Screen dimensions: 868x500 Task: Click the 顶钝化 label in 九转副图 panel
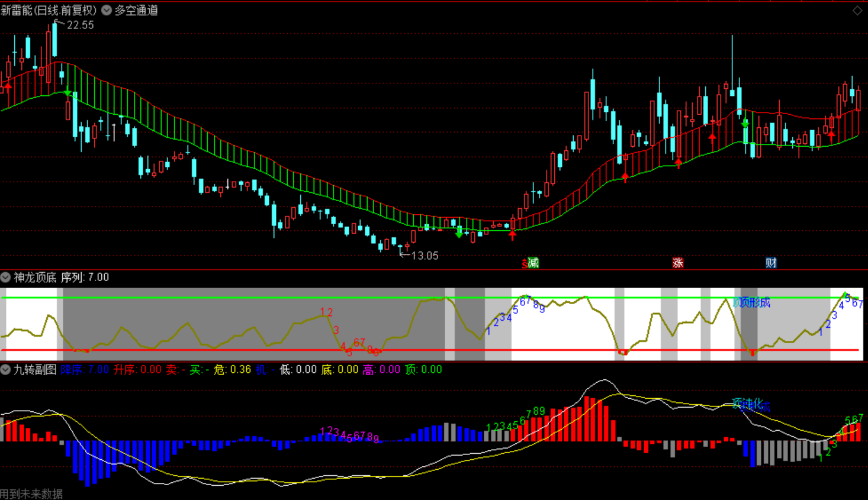point(747,404)
